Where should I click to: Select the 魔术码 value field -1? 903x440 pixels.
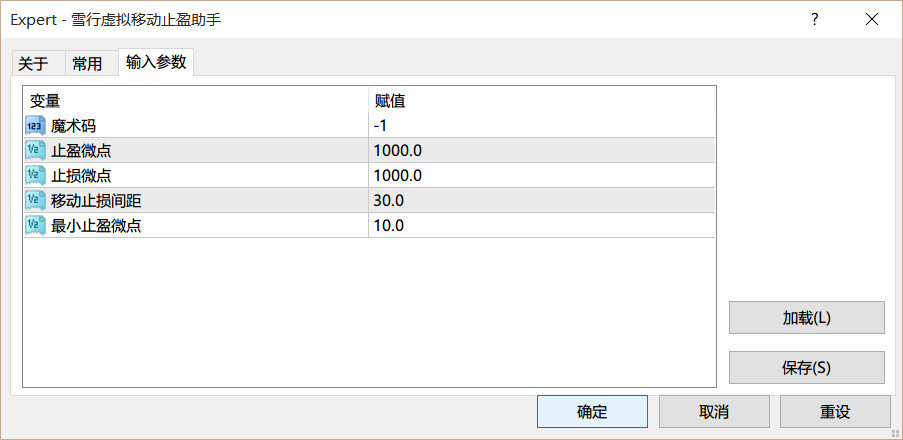[541, 126]
